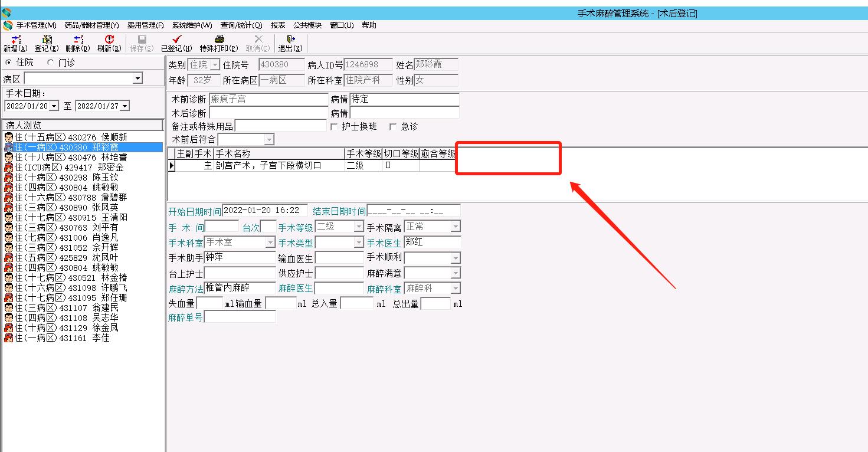Screen dimensions: 868x452
Task: Select patient row 430276 侯顺新
Action: click(83, 137)
